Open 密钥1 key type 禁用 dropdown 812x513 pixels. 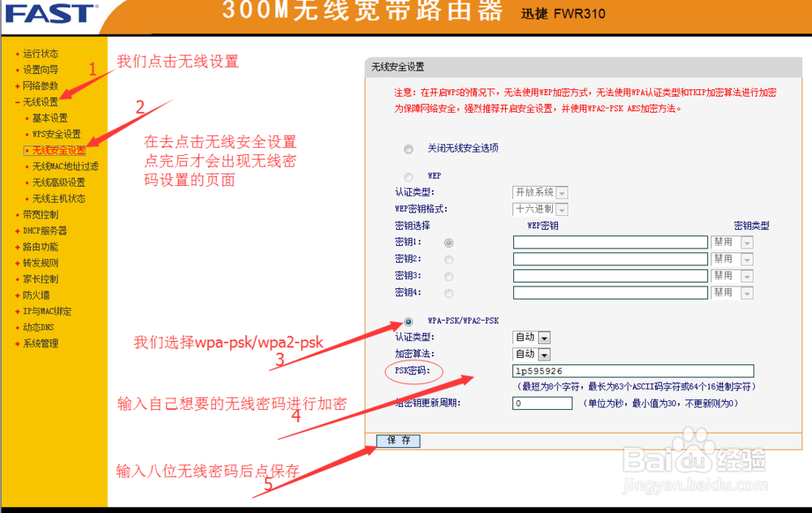[x=732, y=242]
